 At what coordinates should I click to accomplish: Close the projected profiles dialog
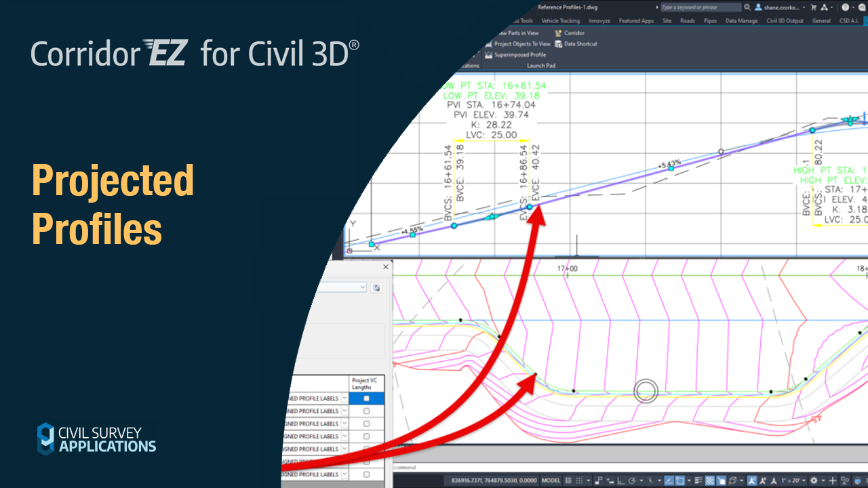(x=386, y=267)
